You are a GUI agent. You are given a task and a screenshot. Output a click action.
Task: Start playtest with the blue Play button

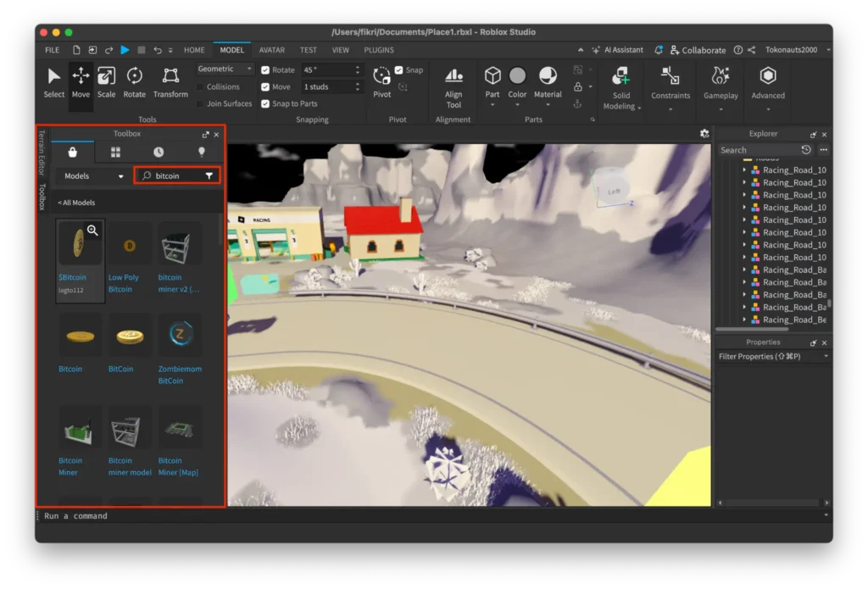pyautogui.click(x=125, y=50)
